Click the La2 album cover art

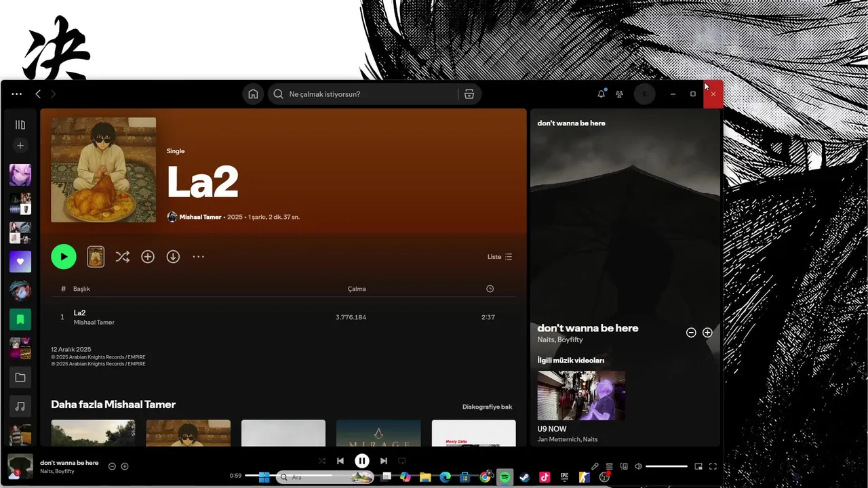103,170
